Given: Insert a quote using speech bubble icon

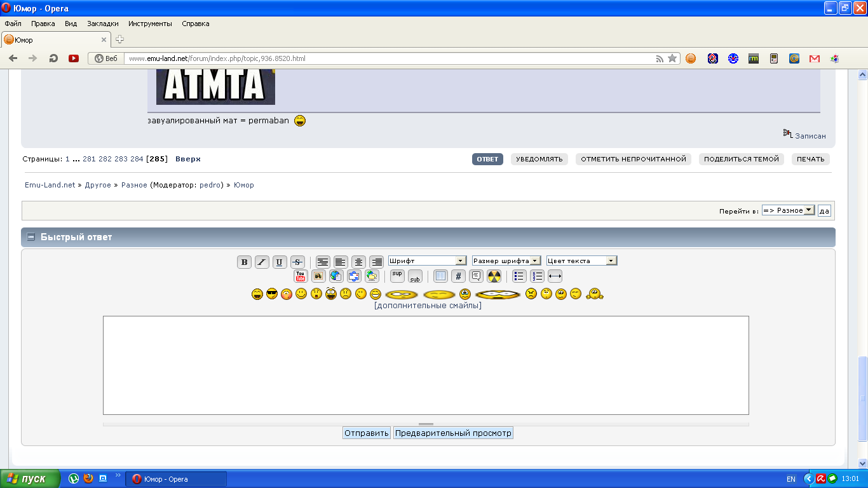Looking at the screenshot, I should (x=476, y=276).
